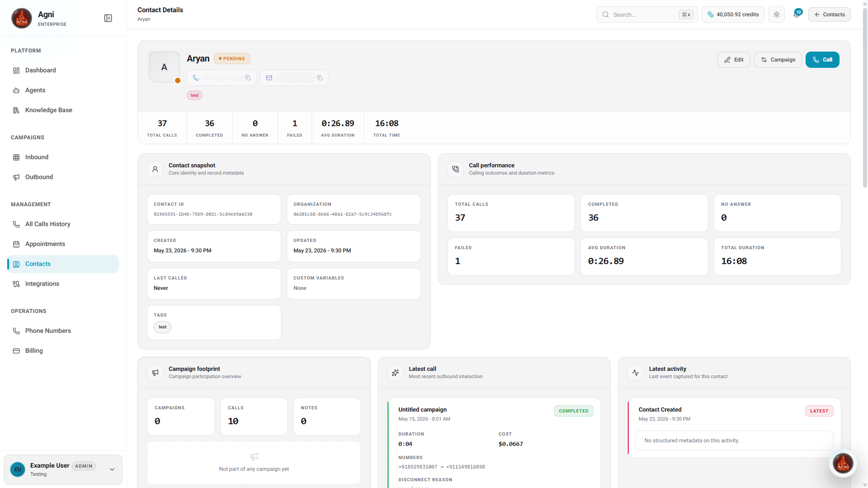
Task: Click the Avg Duration 0:26.89 summary stat
Action: 338,128
